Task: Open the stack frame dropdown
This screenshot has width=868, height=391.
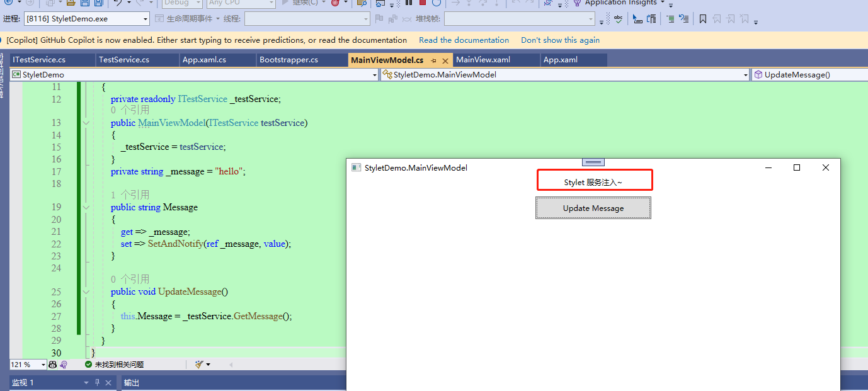Action: tap(591, 19)
